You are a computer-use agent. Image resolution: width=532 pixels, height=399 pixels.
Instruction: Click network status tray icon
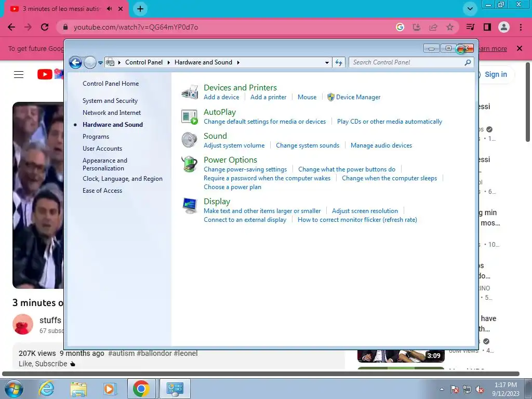(467, 390)
